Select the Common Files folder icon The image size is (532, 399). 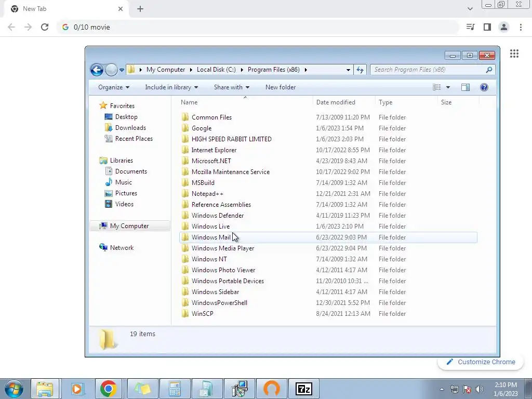click(x=185, y=117)
